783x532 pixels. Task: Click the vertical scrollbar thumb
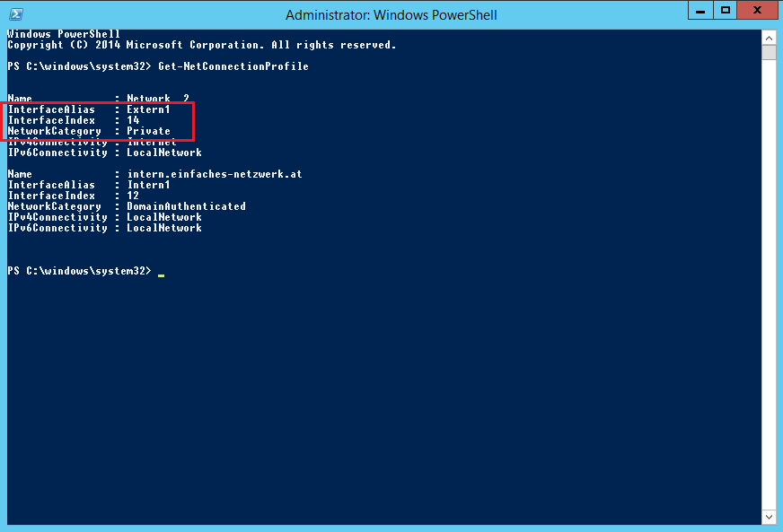click(769, 52)
